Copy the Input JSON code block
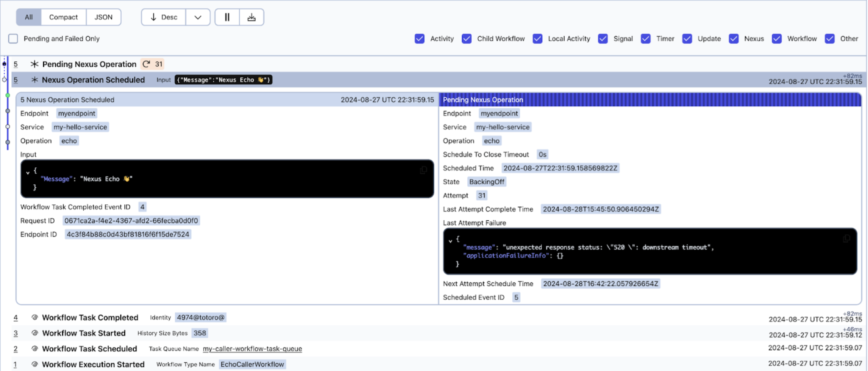868x371 pixels. click(423, 170)
